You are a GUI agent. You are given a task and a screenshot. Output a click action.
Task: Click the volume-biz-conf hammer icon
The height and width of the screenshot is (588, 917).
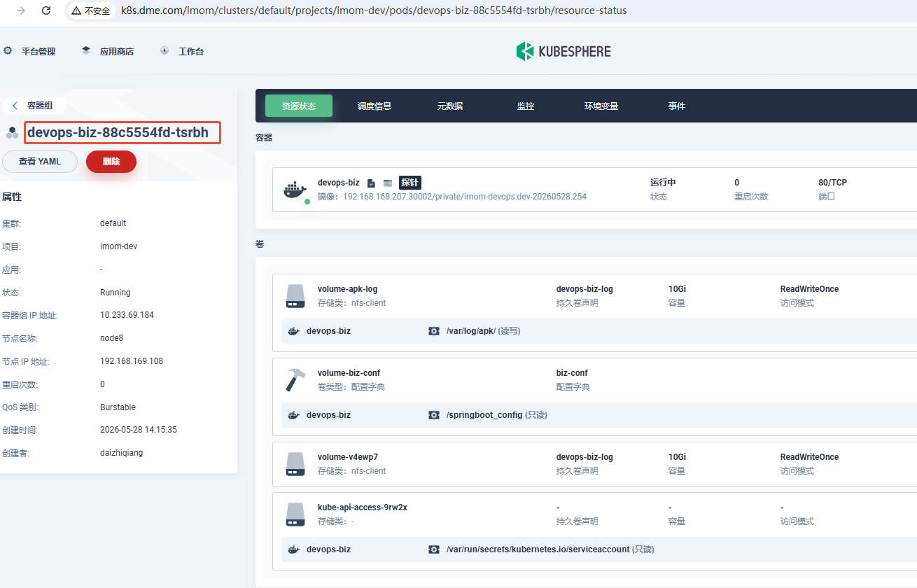coord(295,379)
